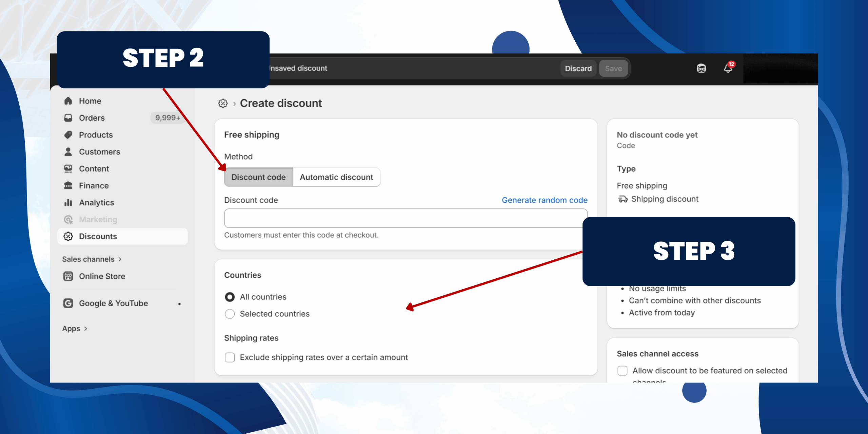The image size is (868, 434).
Task: Click the notification bell icon
Action: [x=728, y=68]
